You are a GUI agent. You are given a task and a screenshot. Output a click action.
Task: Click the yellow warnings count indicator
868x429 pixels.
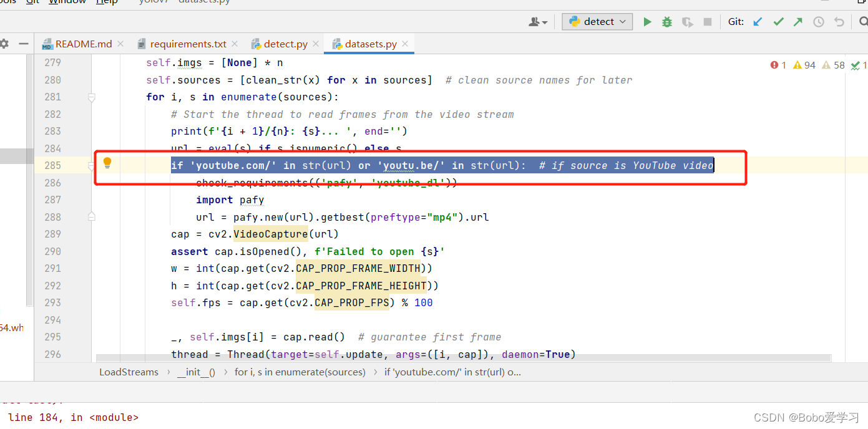pos(804,65)
